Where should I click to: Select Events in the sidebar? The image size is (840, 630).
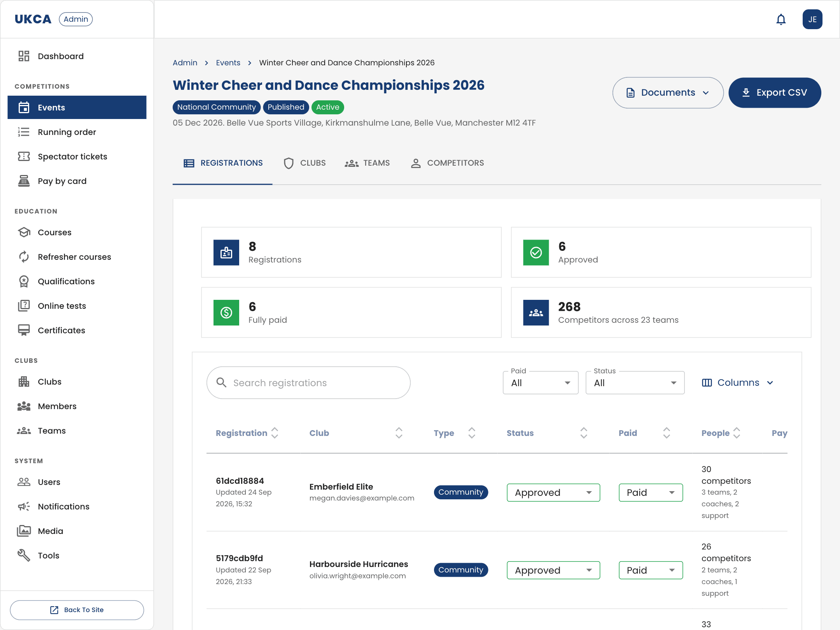77,107
